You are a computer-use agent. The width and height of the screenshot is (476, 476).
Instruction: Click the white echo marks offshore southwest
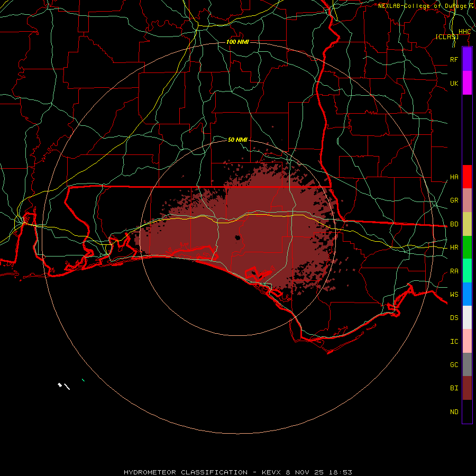coord(64,386)
